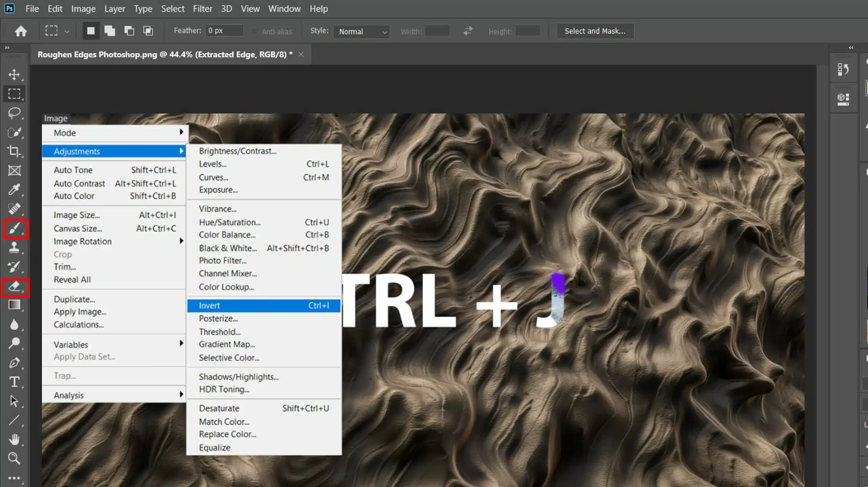Select the Horizontal Type tool
Screen dimensions: 868x487
(x=14, y=382)
